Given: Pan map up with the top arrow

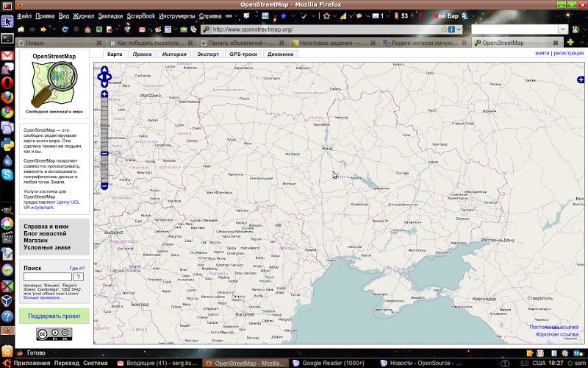Looking at the screenshot, I should click(x=104, y=69).
